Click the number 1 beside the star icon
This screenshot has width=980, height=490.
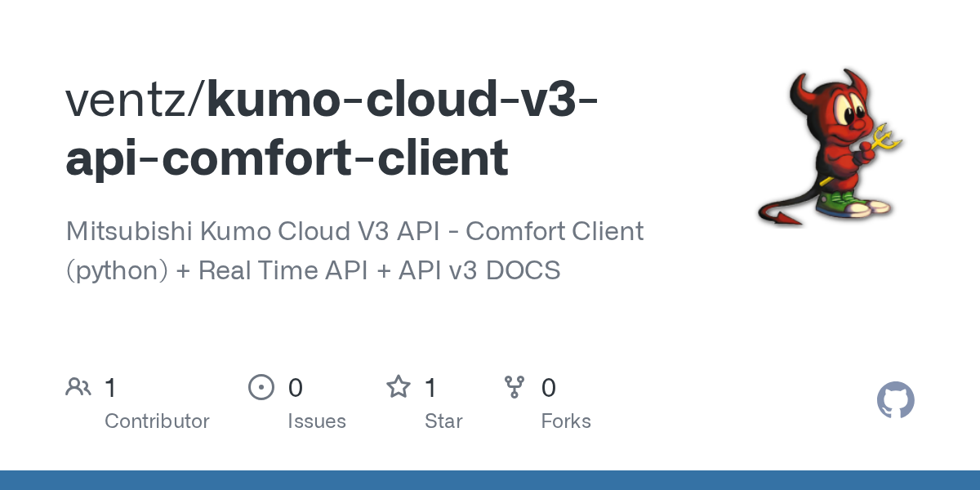[431, 388]
